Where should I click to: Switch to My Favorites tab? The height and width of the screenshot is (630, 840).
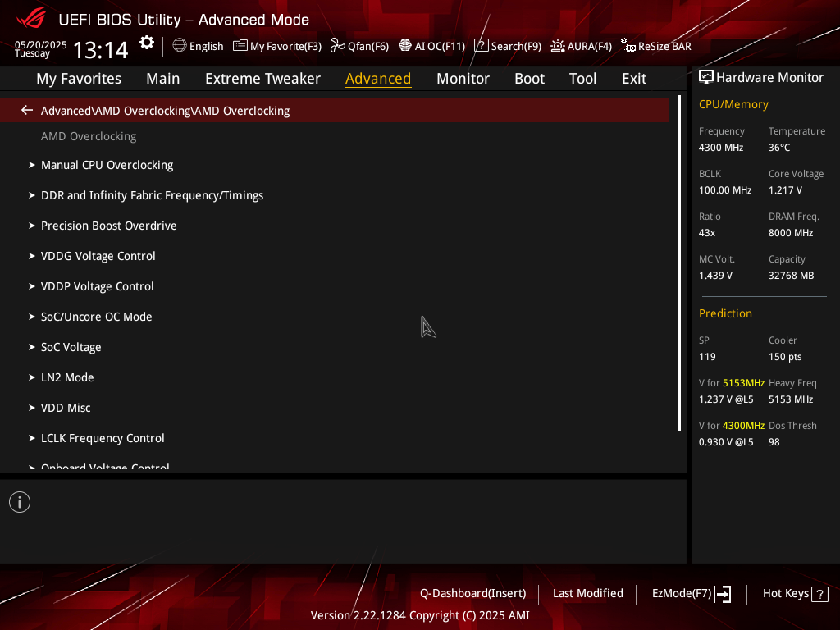click(x=79, y=78)
